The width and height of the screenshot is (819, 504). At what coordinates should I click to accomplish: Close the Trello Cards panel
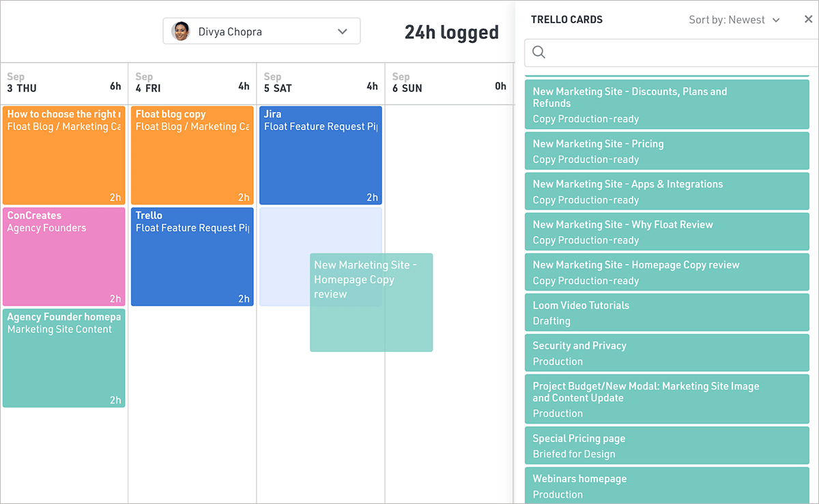click(x=808, y=20)
